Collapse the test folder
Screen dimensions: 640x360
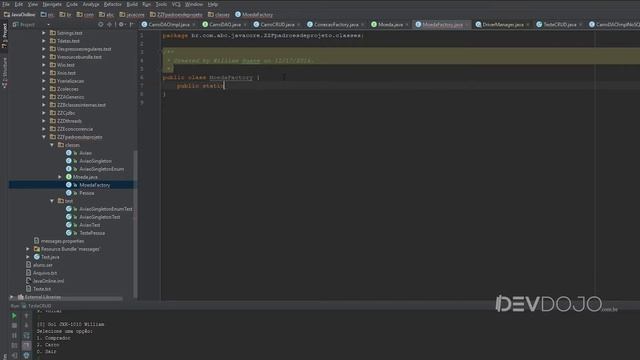[x=52, y=201]
